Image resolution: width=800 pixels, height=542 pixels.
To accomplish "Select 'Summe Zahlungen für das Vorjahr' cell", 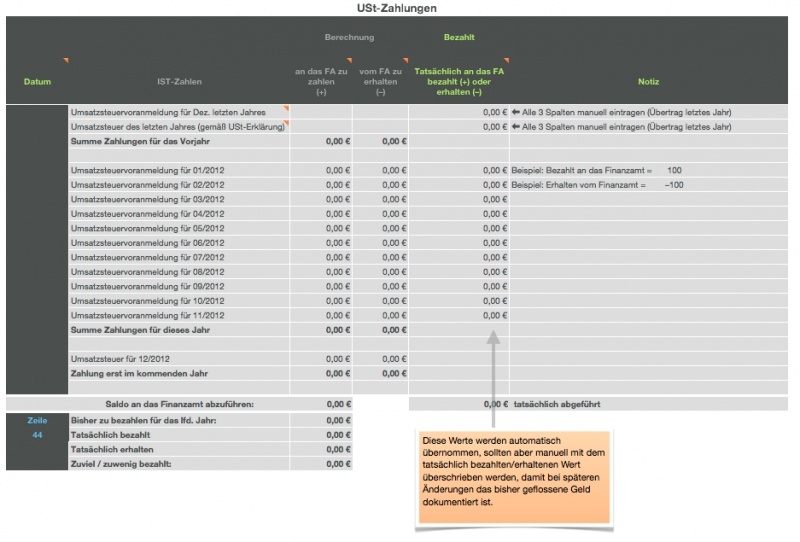I will (x=179, y=141).
